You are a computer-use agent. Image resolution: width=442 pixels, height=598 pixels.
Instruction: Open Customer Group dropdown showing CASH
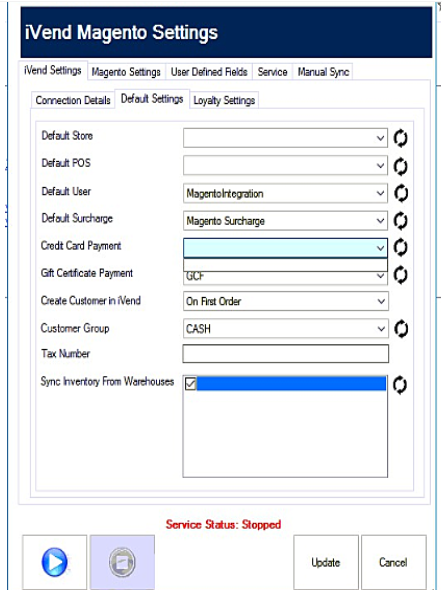pos(286,328)
